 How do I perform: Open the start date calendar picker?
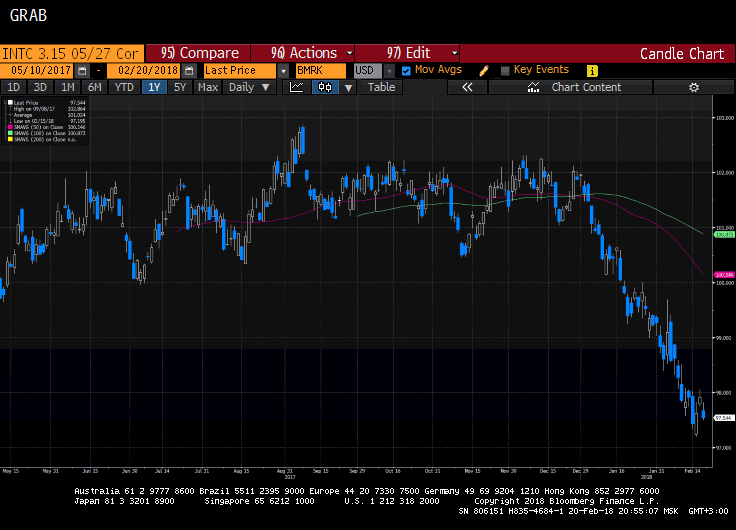82,71
